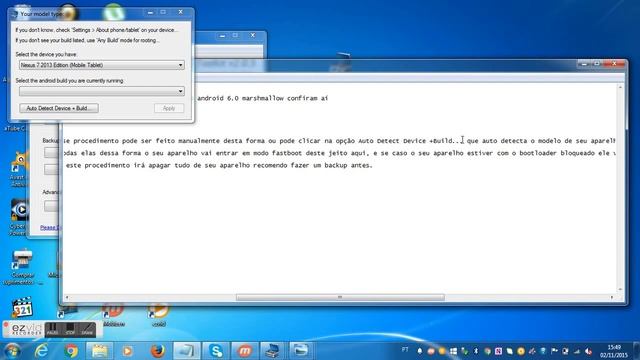Close the small window behind the model dialog
The width and height of the screenshot is (640, 360).
click(253, 36)
